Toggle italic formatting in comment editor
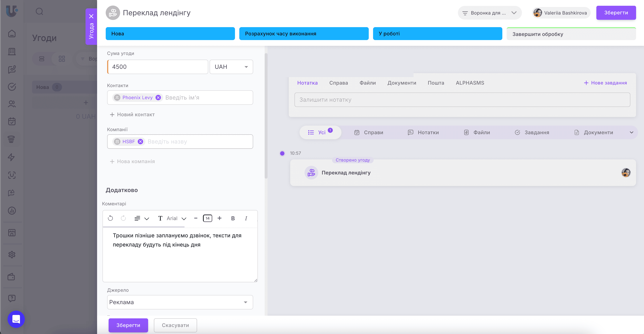 coord(246,218)
